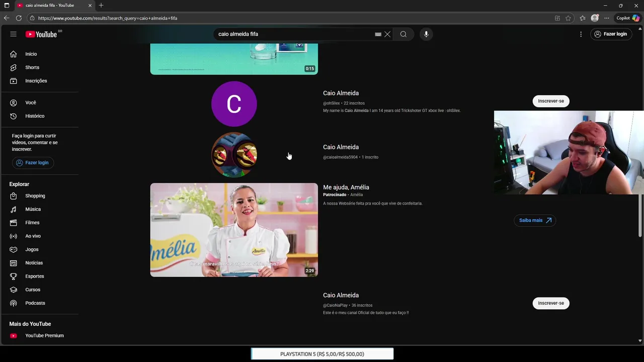
Task: Open the YouTube hamburger guide menu
Action: coord(14,34)
